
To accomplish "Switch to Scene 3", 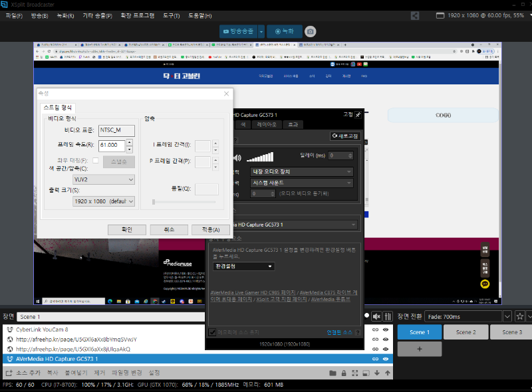I will pyautogui.click(x=511, y=332).
